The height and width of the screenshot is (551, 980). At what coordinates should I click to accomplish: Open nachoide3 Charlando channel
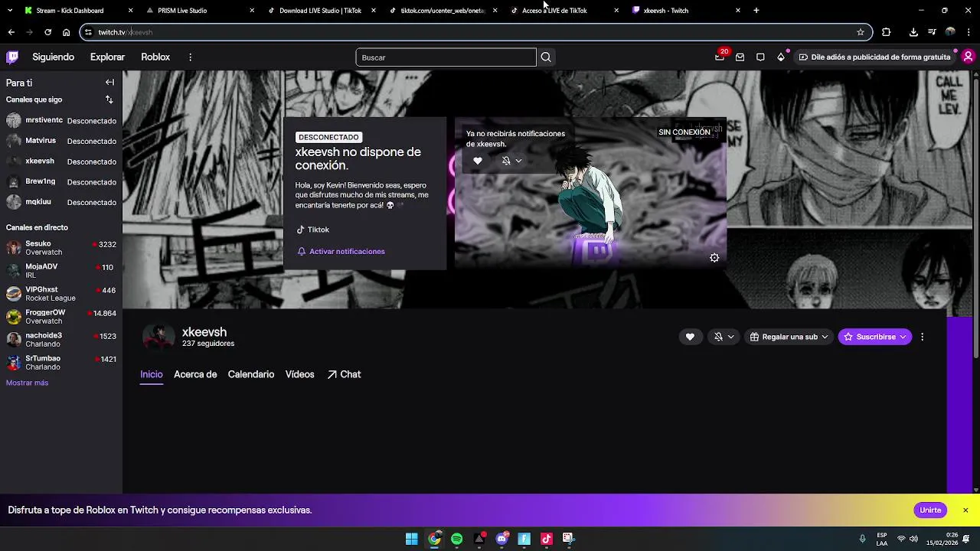pyautogui.click(x=61, y=340)
